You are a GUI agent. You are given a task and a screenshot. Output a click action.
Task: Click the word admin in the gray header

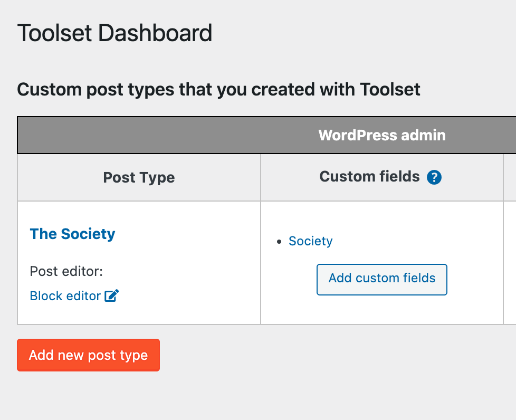tap(423, 135)
